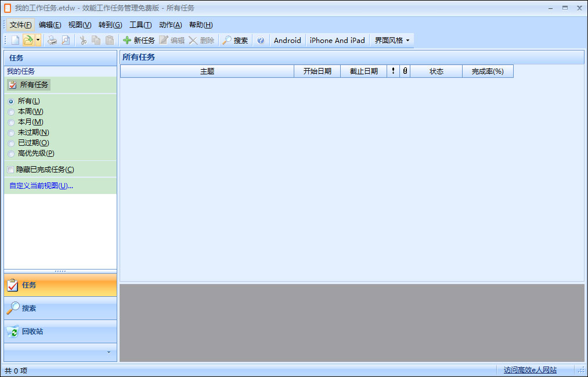Screen dimensions: 588x377
Task: Open the 帮助(H) menu
Action: pos(201,25)
